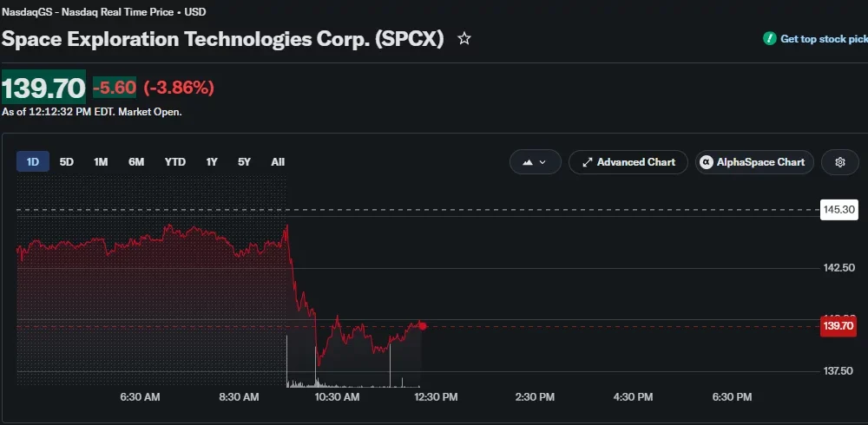The height and width of the screenshot is (425, 868).
Task: Click the current price red dot marker
Action: [423, 326]
